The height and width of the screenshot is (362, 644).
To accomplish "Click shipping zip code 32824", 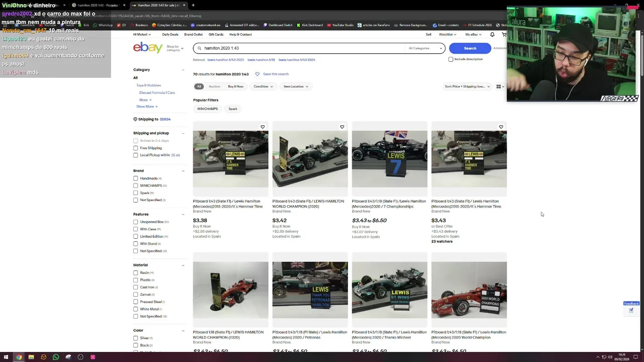I will pos(165,119).
